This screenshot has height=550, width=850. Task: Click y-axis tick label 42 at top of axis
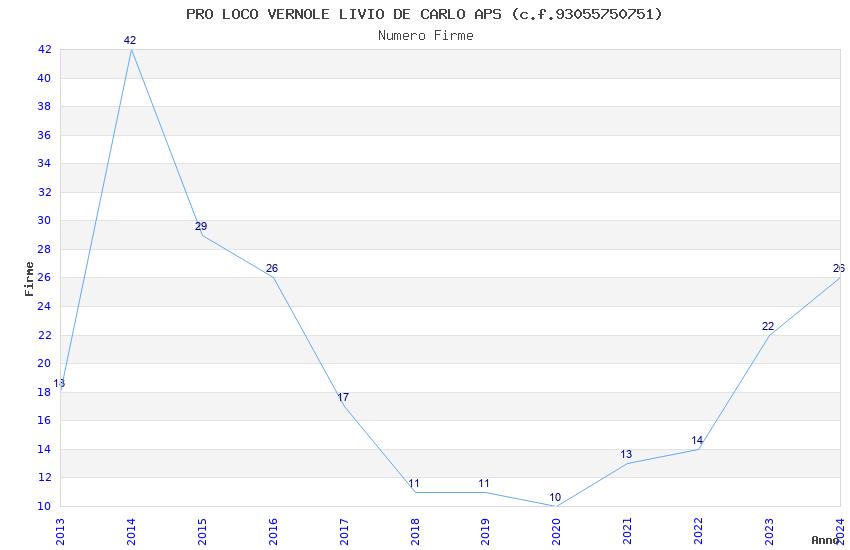pyautogui.click(x=44, y=49)
